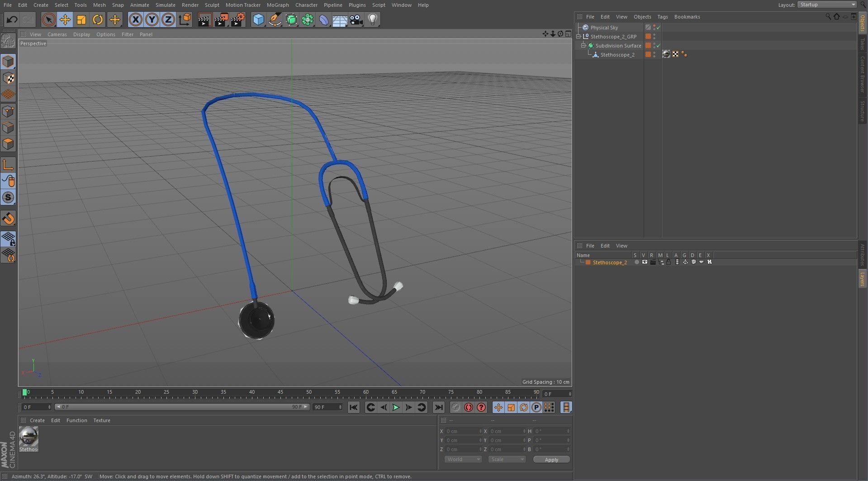Toggle Y axis lock
The width and height of the screenshot is (868, 481).
pyautogui.click(x=152, y=19)
